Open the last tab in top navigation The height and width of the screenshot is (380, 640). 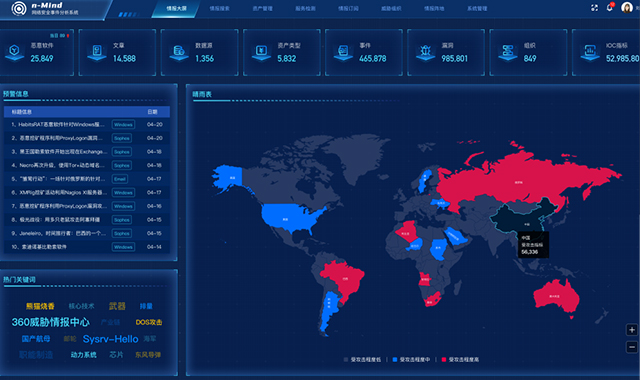click(477, 9)
